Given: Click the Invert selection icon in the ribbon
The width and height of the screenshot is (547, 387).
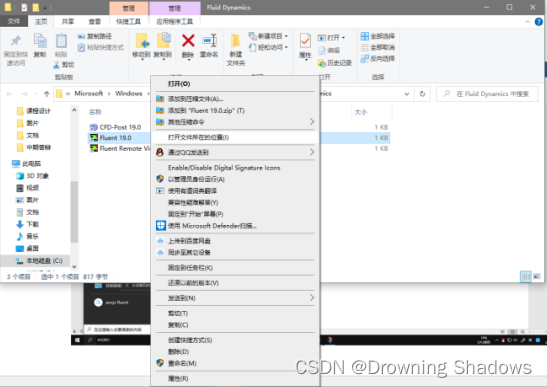Looking at the screenshot, I should (x=365, y=59).
